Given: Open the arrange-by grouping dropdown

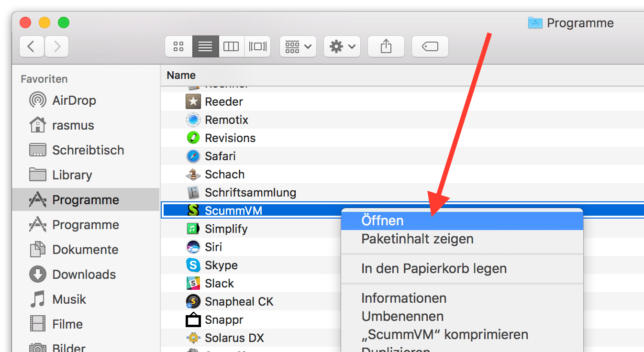Looking at the screenshot, I should pos(298,46).
